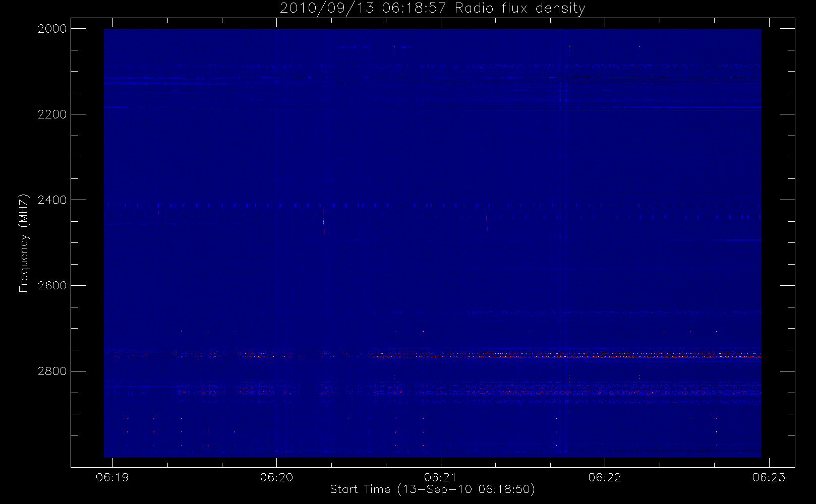Select the 2200 frequency tick label
Image resolution: width=816 pixels, height=504 pixels.
click(52, 114)
